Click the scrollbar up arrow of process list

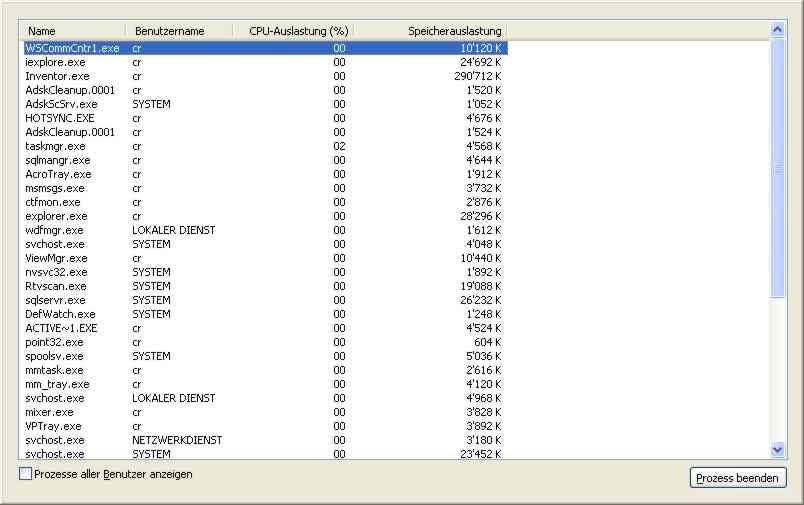(x=777, y=29)
